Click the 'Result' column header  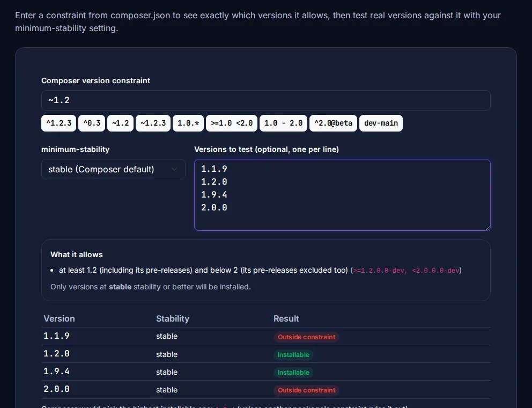(286, 319)
